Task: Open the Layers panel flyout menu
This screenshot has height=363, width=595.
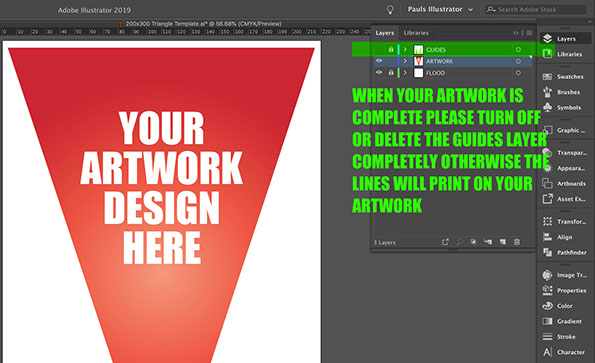Action: pyautogui.click(x=529, y=33)
